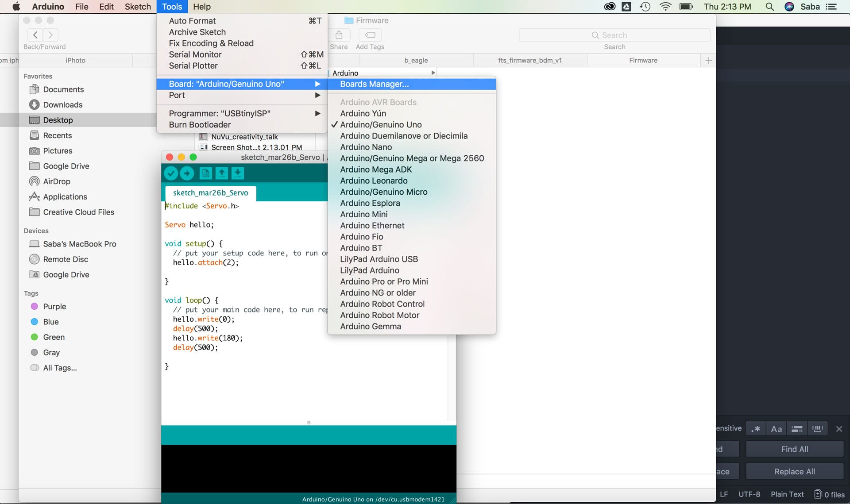The width and height of the screenshot is (850, 504).
Task: Click the Finder Search field
Action: pyautogui.click(x=614, y=35)
